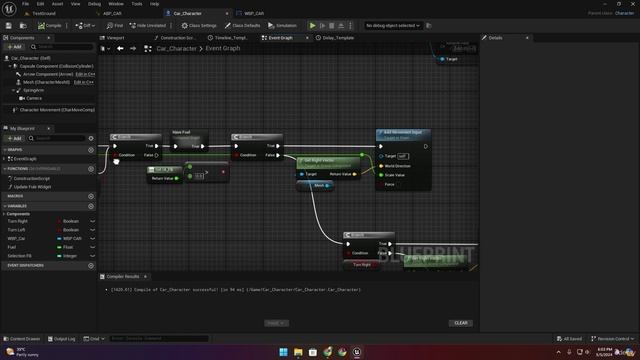Select Character Movement component

click(57, 110)
